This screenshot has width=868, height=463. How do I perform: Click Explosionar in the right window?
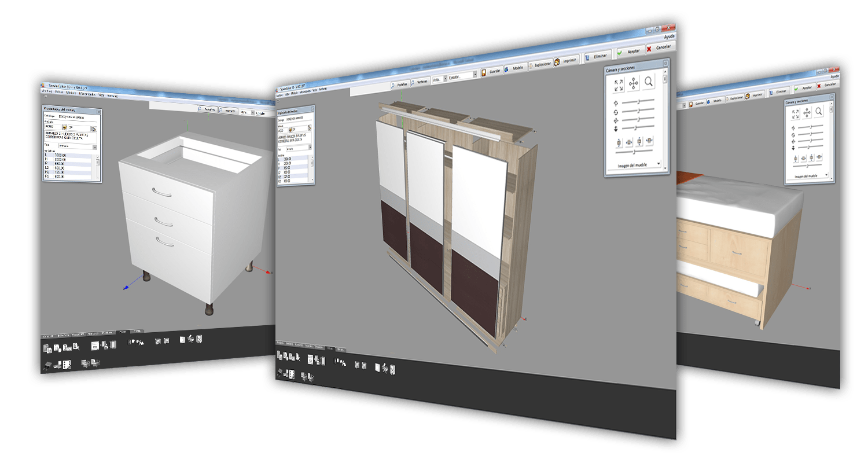pos(734,98)
